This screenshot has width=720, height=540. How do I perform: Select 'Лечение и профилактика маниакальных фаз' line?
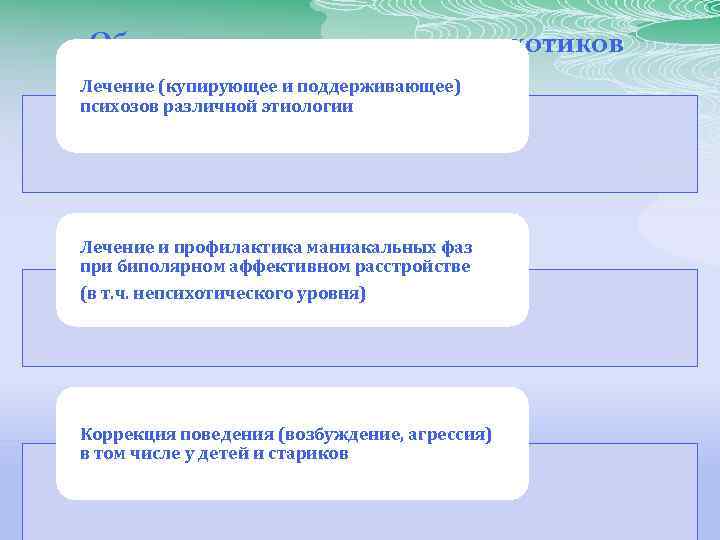(x=276, y=248)
